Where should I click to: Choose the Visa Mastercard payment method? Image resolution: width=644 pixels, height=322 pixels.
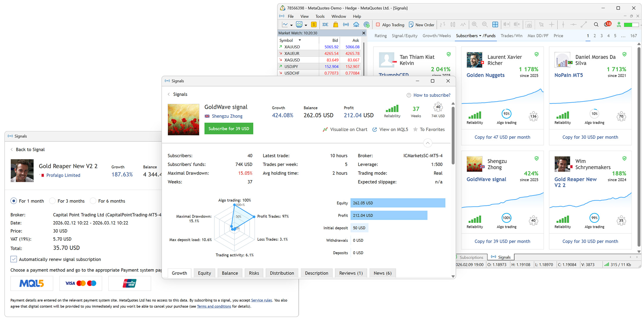click(x=81, y=283)
